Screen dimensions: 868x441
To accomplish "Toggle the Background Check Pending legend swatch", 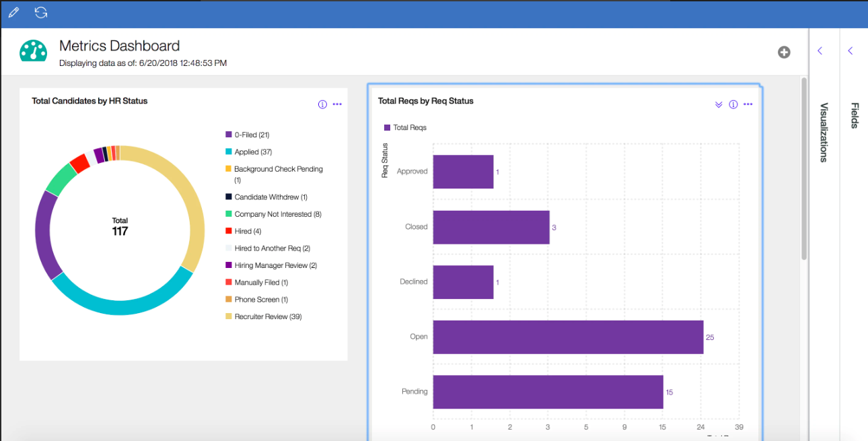I will point(229,169).
